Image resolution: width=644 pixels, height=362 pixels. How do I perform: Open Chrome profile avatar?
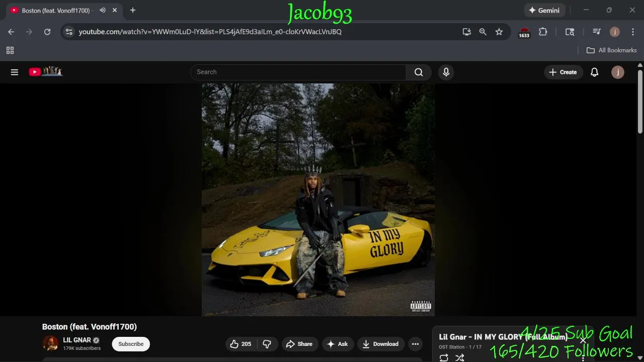tap(614, 32)
